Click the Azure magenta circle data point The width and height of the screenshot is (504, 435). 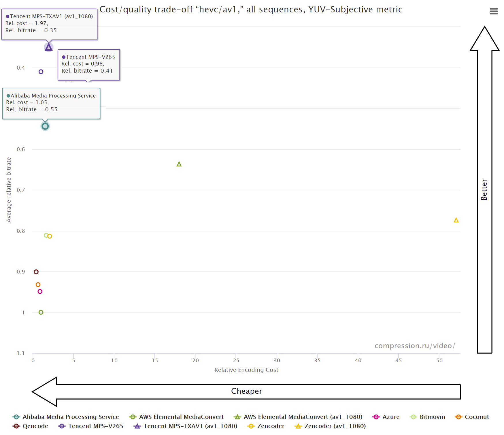click(x=40, y=292)
